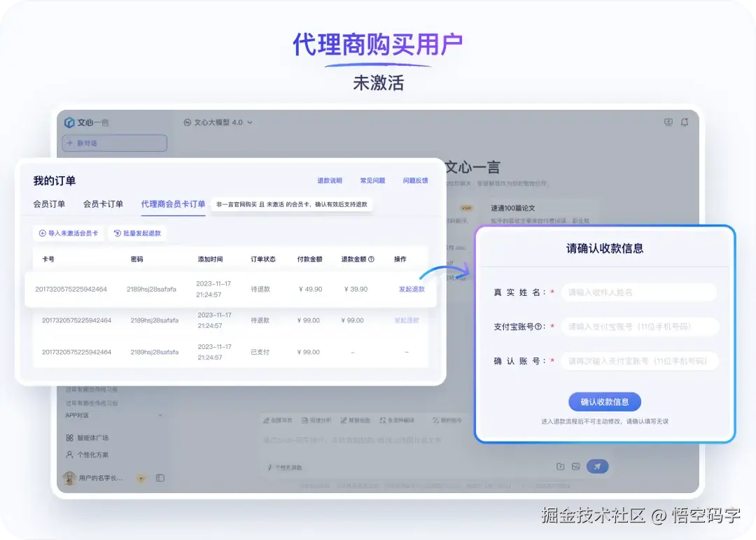Click the 订单状态 column header

263,260
